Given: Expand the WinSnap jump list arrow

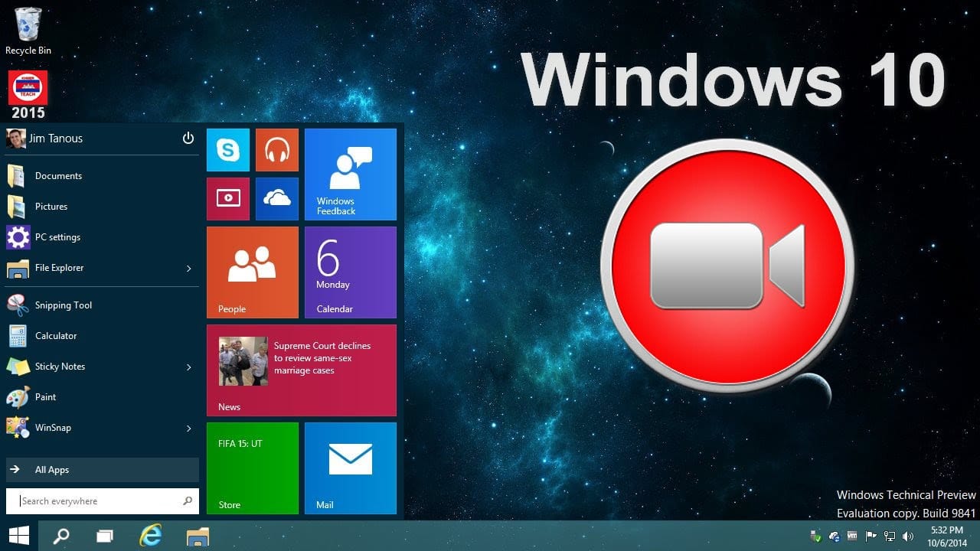Looking at the screenshot, I should pos(189,429).
